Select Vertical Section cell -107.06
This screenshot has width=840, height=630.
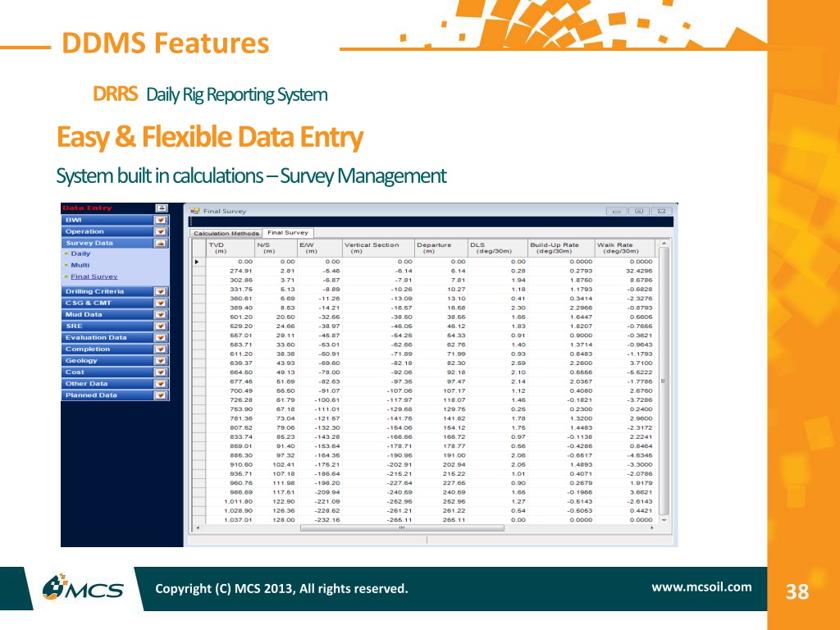[x=378, y=391]
